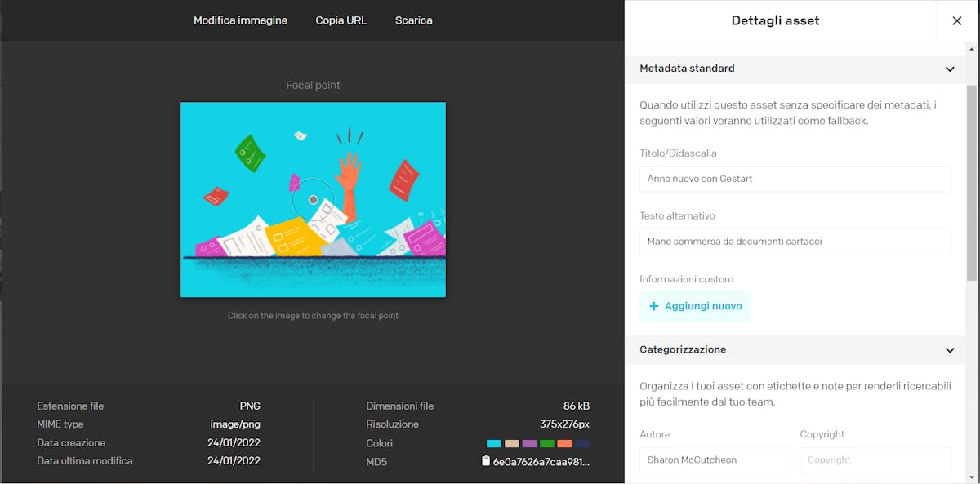Select the orange color swatch

564,444
